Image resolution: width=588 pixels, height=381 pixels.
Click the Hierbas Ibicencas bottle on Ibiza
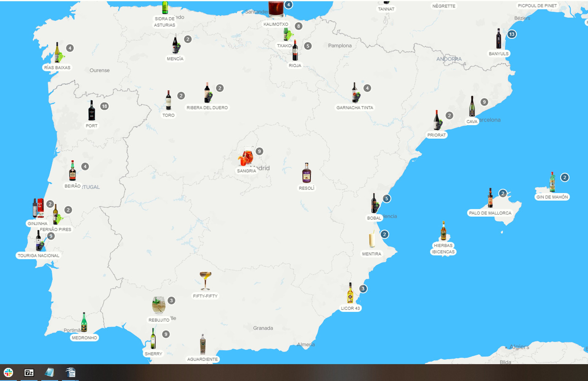[x=443, y=230]
